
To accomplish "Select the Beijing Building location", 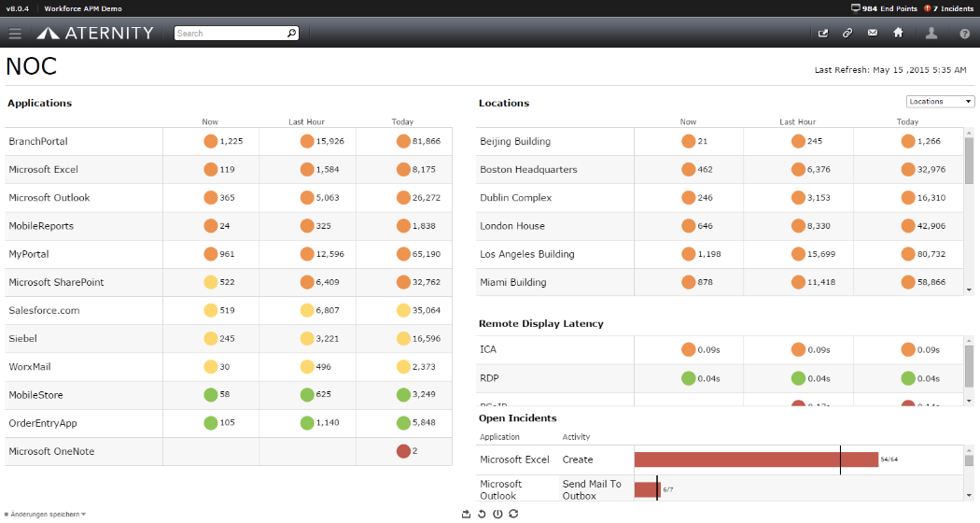I will (515, 141).
